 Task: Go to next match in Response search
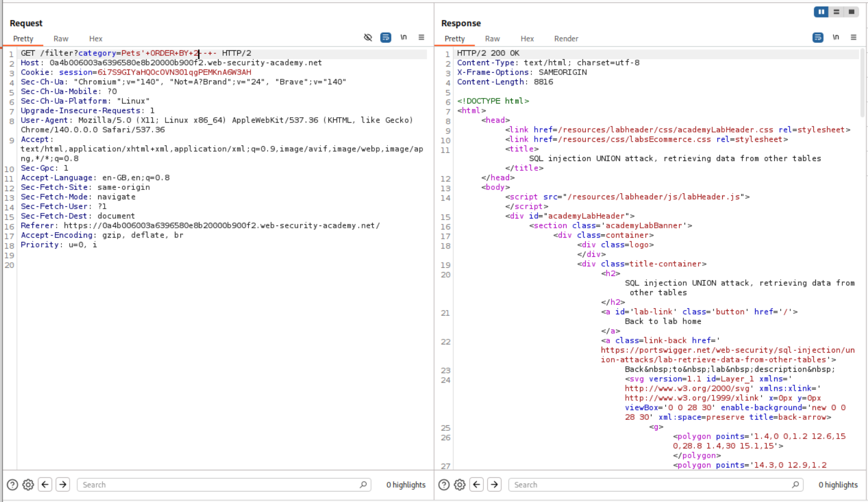click(494, 484)
